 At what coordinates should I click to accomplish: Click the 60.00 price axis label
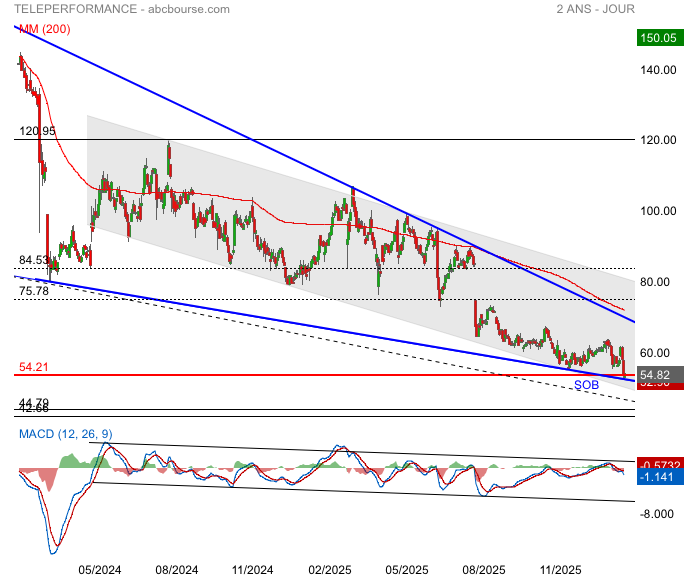click(655, 353)
